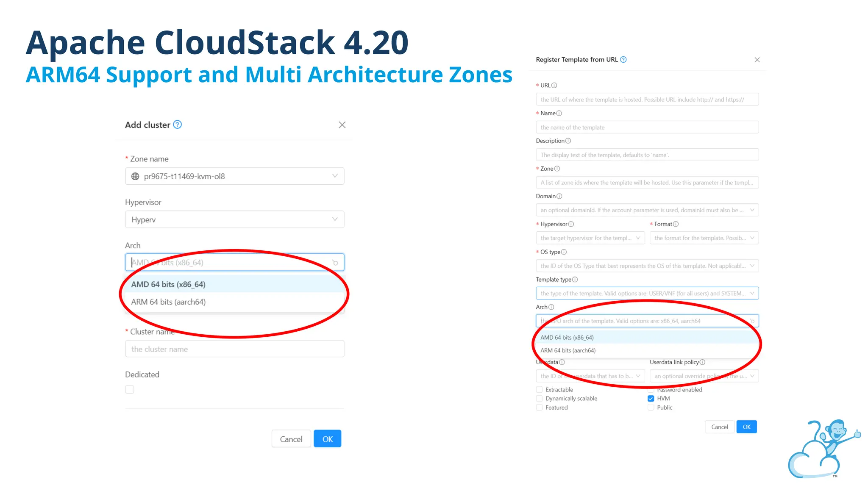Show info tooltip for Hypervisor in template dialog

pos(571,224)
